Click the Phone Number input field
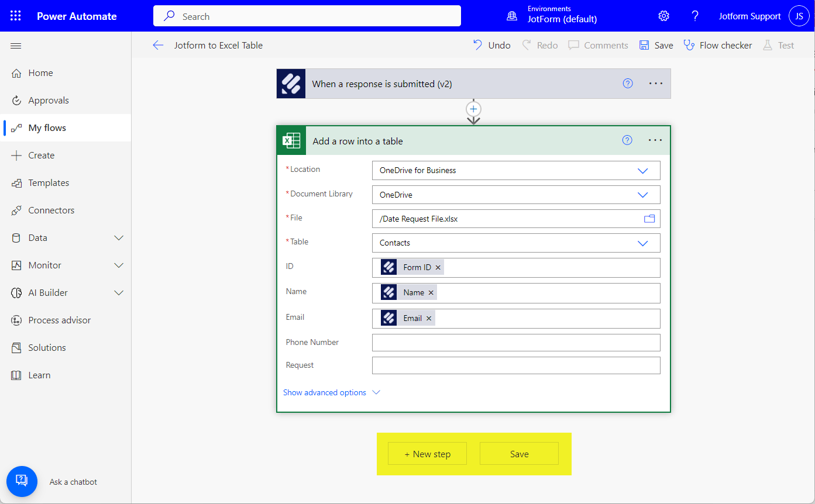 pyautogui.click(x=515, y=343)
